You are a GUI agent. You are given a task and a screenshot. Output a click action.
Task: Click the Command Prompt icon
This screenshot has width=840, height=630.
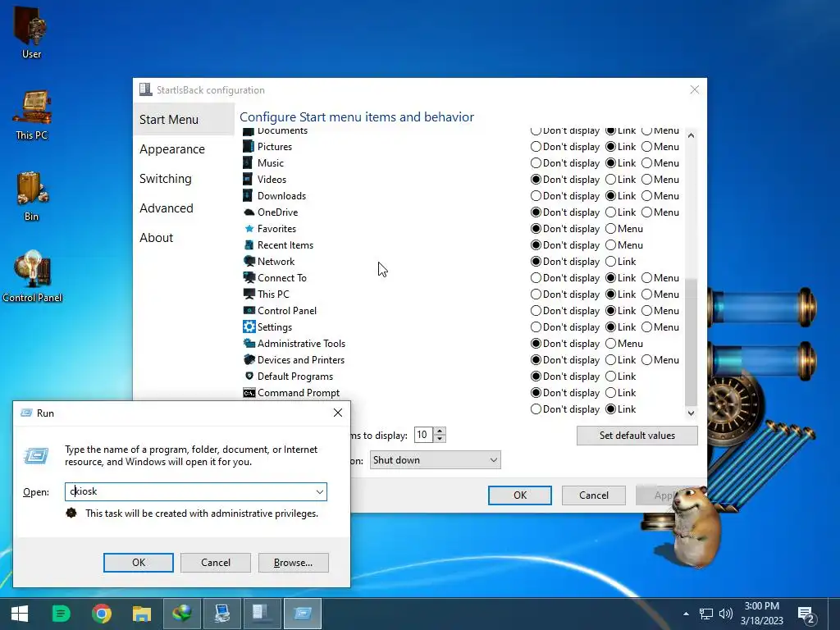249,393
